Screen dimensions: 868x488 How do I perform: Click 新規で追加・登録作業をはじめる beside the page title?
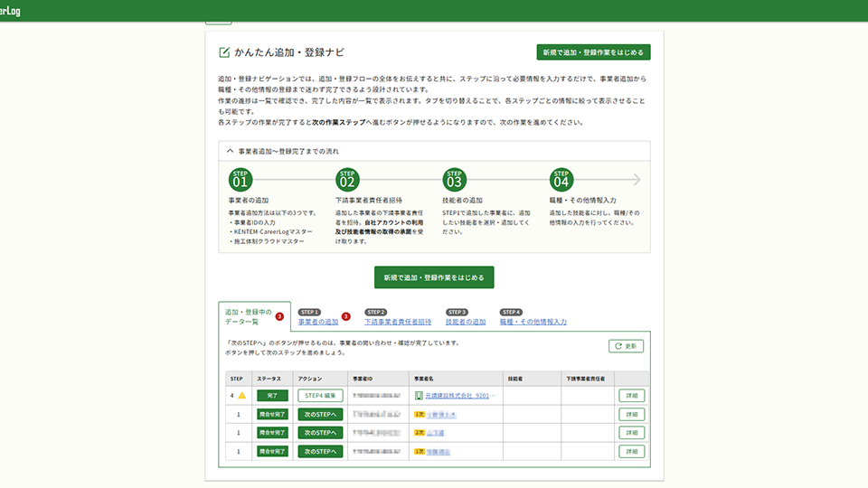pos(593,52)
